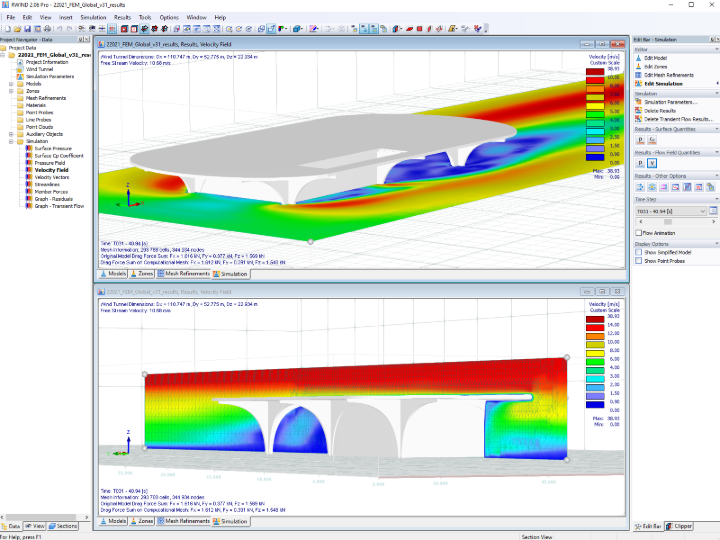
Task: Check the Show Point Probes option
Action: click(x=639, y=261)
